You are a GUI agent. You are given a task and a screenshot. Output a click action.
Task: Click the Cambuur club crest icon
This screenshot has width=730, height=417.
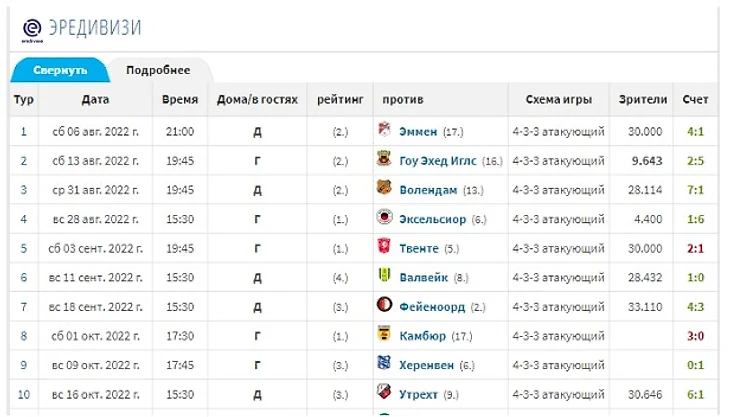tap(384, 335)
